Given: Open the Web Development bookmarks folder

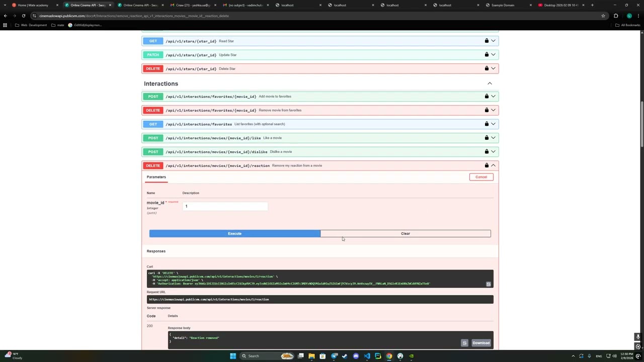Looking at the screenshot, I should click(31, 25).
